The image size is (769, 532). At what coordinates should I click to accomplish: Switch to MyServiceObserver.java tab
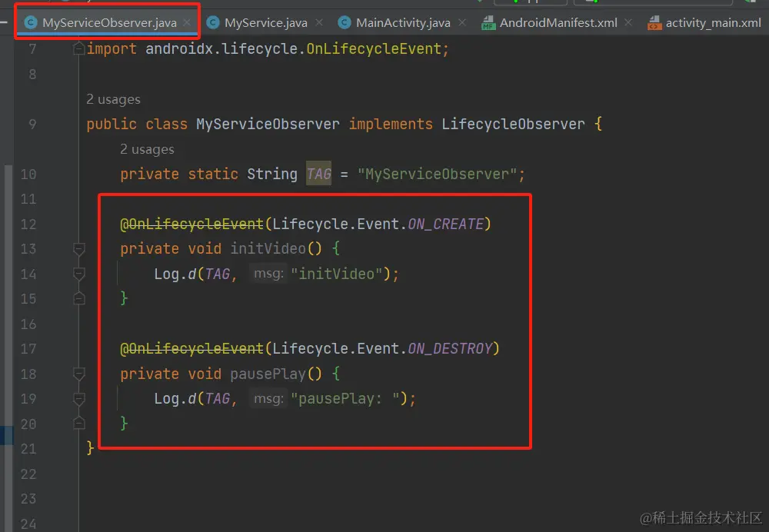pyautogui.click(x=109, y=22)
